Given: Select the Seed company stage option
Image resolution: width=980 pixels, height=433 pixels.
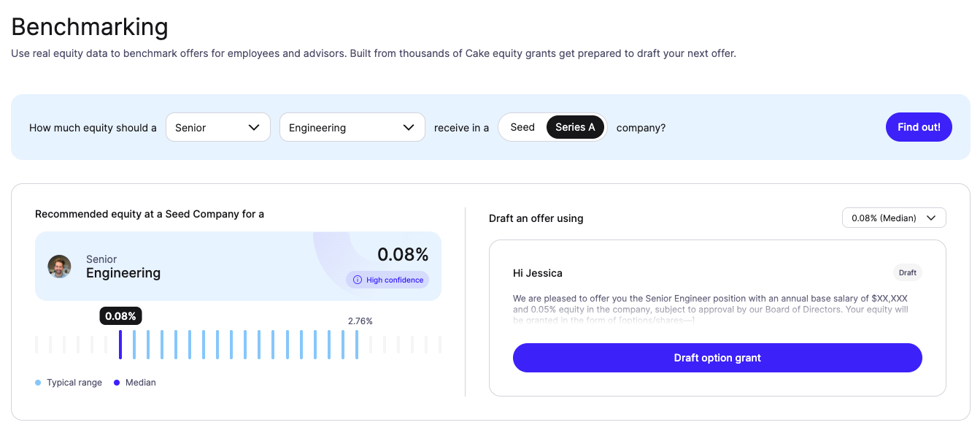Looking at the screenshot, I should (522, 127).
